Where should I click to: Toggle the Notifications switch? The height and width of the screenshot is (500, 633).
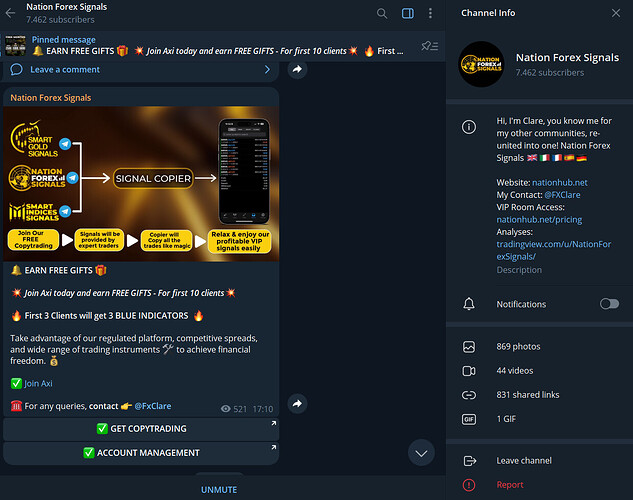click(609, 303)
